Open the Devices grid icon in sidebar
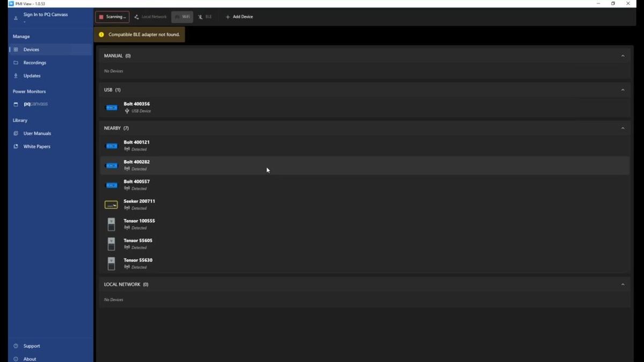This screenshot has width=644, height=362. click(x=16, y=49)
